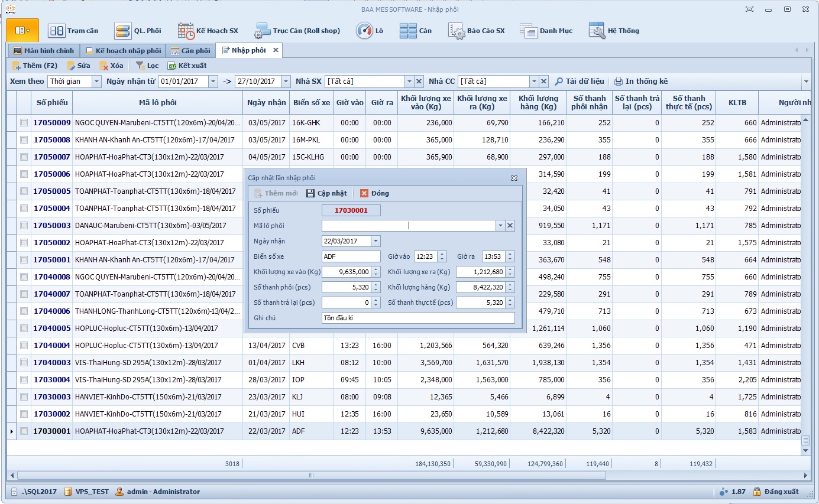This screenshot has height=504, width=819.
Task: Select the checkbox for row 17040004
Action: pyautogui.click(x=24, y=346)
